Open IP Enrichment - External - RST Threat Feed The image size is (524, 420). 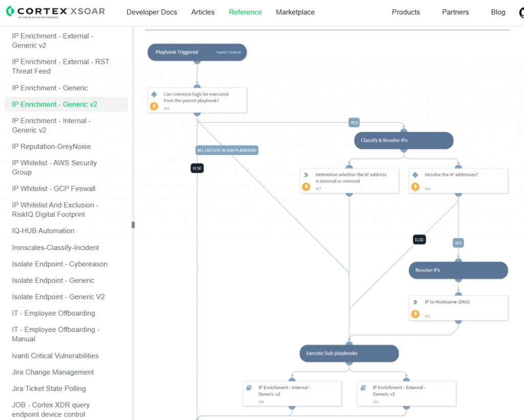coord(60,66)
